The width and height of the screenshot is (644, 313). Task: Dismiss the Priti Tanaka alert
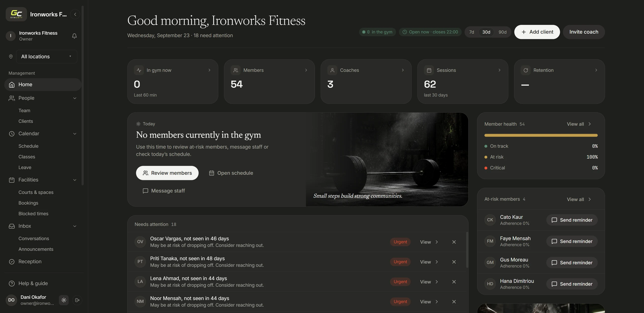(454, 262)
